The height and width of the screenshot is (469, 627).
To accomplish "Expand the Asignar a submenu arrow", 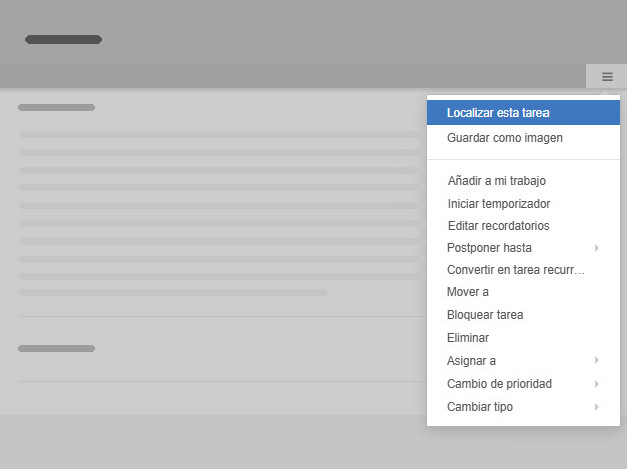I will [x=597, y=360].
